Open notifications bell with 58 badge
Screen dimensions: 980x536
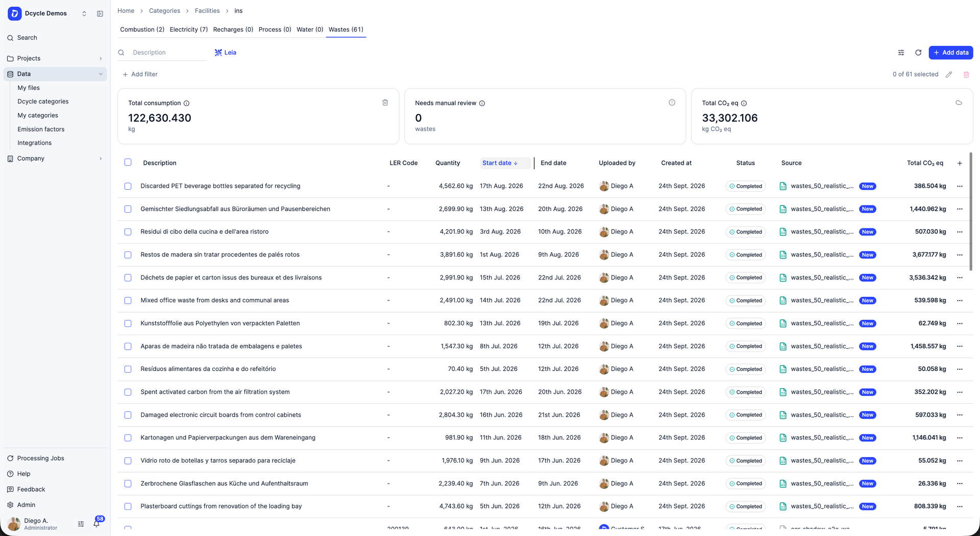96,523
